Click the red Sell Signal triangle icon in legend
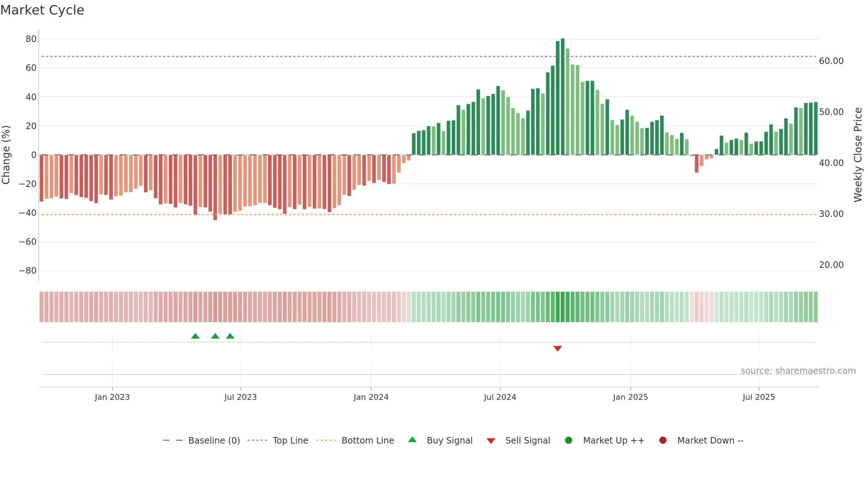Viewport: 868px width, 488px height. point(491,441)
